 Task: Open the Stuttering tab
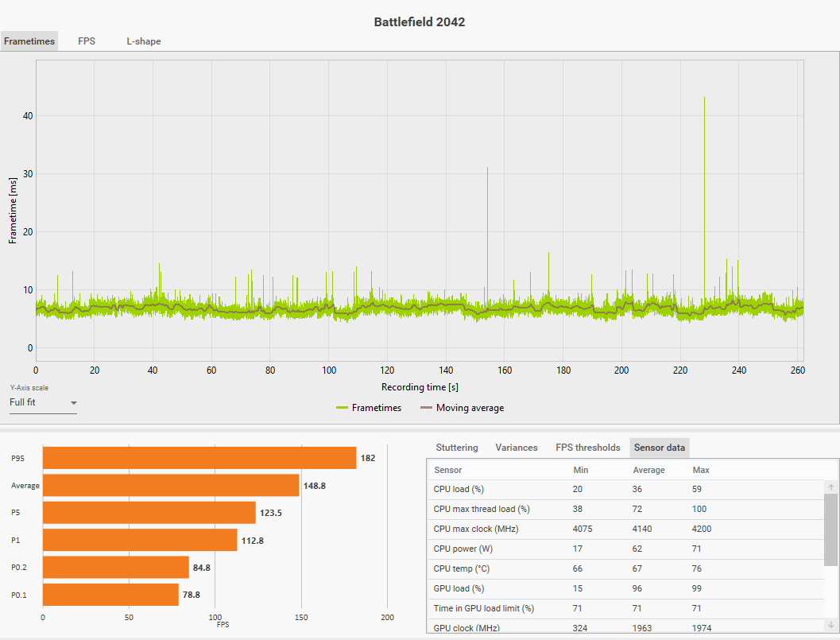point(456,448)
